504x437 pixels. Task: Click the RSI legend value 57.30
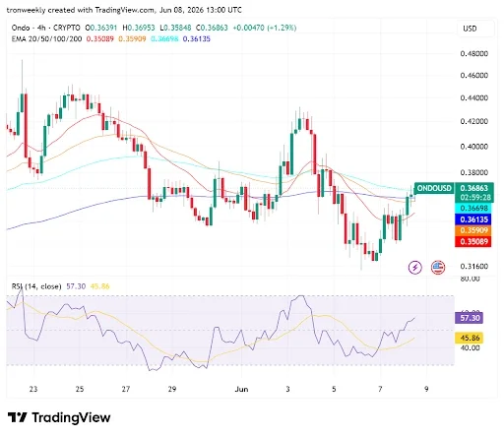pos(76,286)
